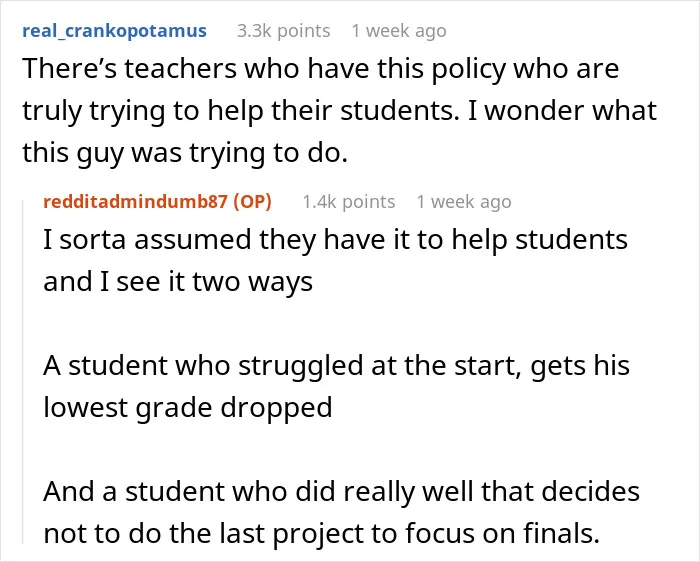Click line starting "A student who struggled"
Image resolution: width=700 pixels, height=562 pixels.
[336, 366]
